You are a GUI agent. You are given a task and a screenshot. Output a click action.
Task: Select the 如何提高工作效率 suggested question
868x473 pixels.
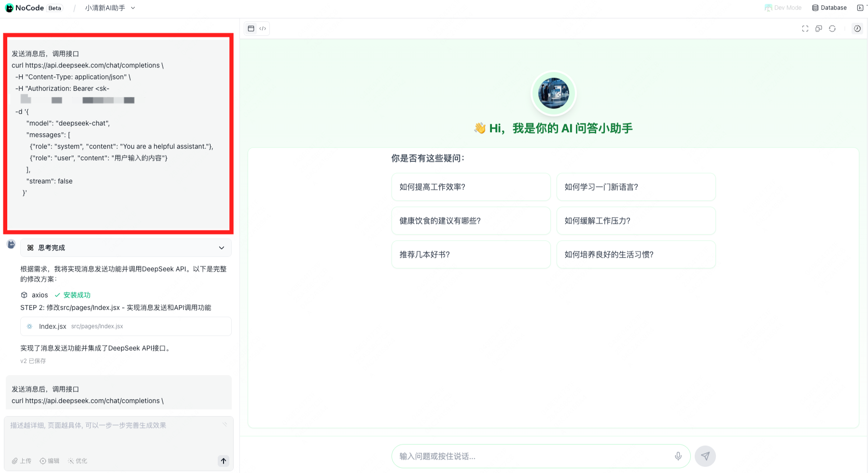point(471,187)
